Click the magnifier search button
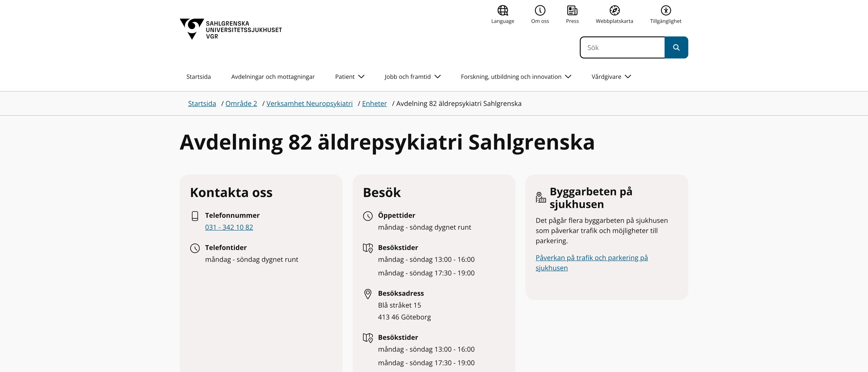The width and height of the screenshot is (868, 372). (x=676, y=47)
